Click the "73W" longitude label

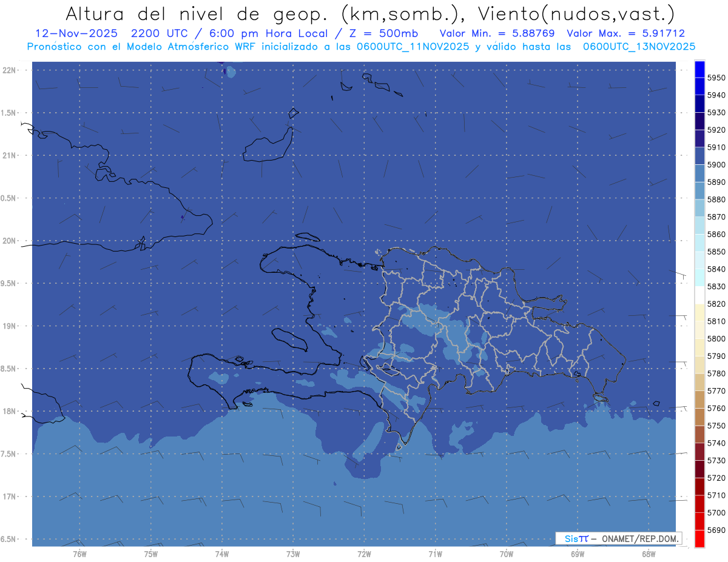point(293,553)
